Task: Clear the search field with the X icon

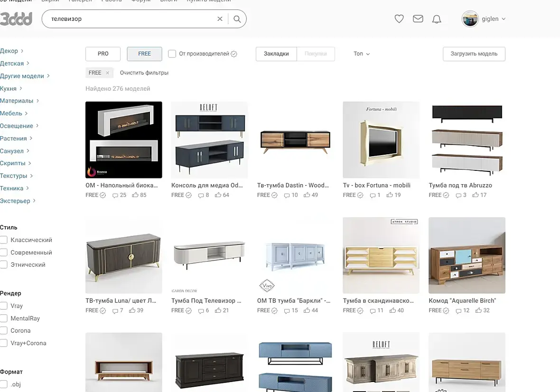Action: [220, 19]
